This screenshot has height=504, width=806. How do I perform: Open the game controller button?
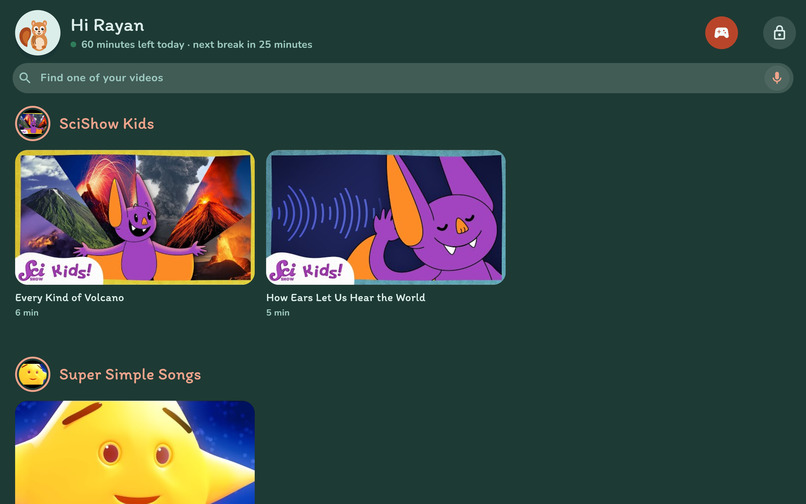point(721,33)
